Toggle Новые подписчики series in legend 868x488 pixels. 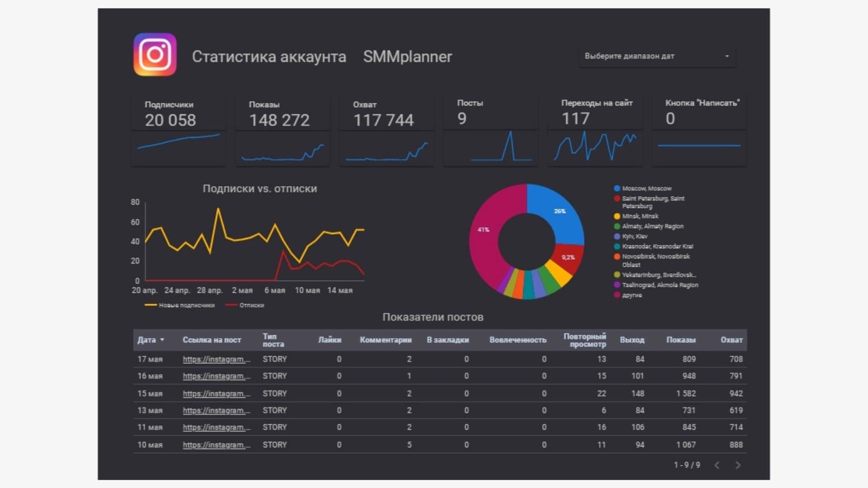[186, 305]
